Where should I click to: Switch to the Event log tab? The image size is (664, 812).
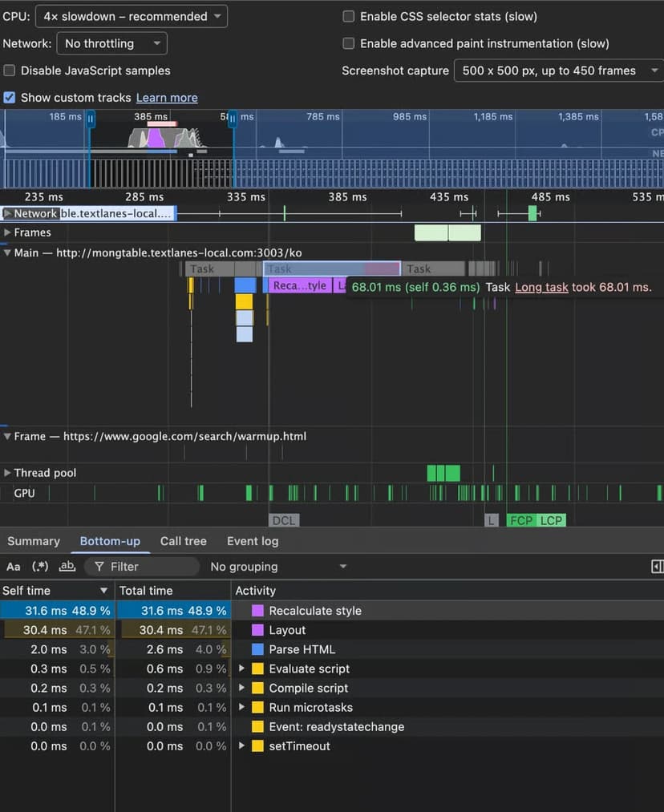coord(253,541)
